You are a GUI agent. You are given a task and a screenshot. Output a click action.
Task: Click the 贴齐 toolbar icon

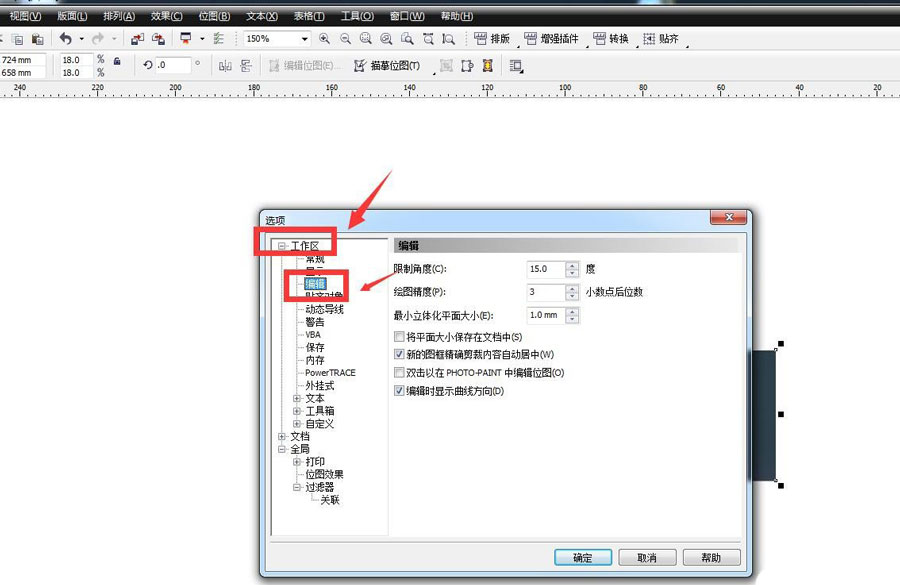pyautogui.click(x=663, y=39)
